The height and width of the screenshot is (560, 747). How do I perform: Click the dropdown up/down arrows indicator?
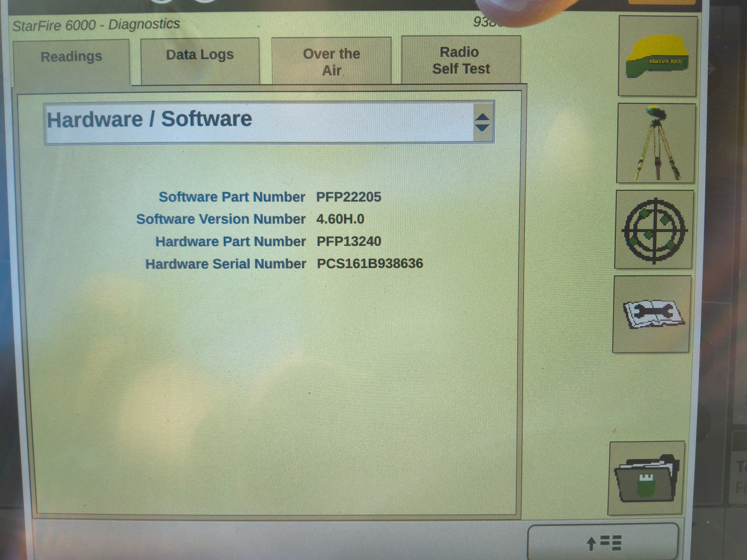point(483,123)
